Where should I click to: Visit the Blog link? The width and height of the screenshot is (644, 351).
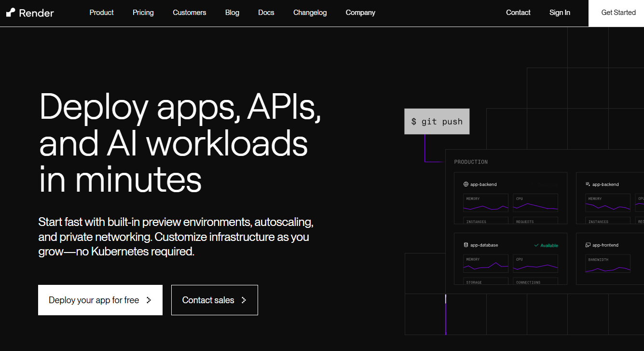click(232, 13)
